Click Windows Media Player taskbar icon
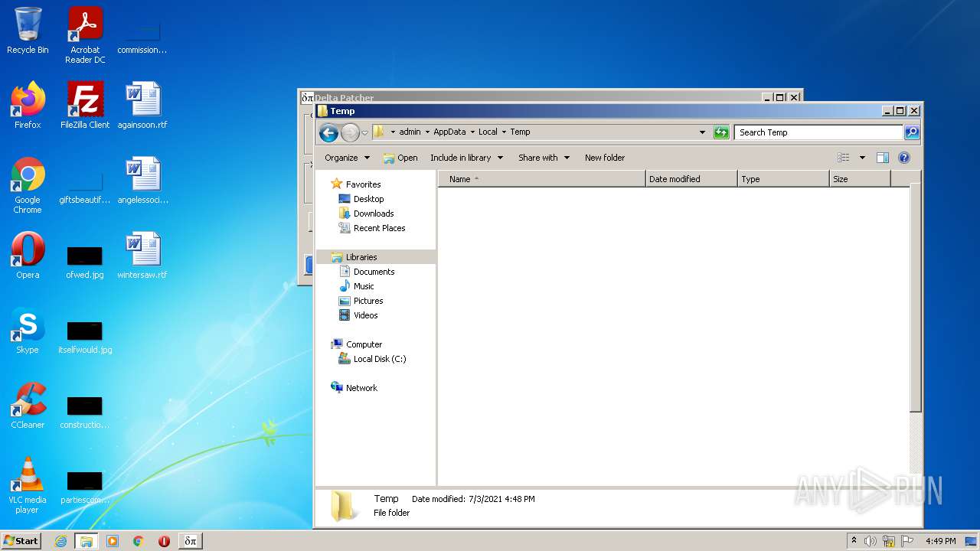Viewport: 980px width, 551px height. pos(113,541)
